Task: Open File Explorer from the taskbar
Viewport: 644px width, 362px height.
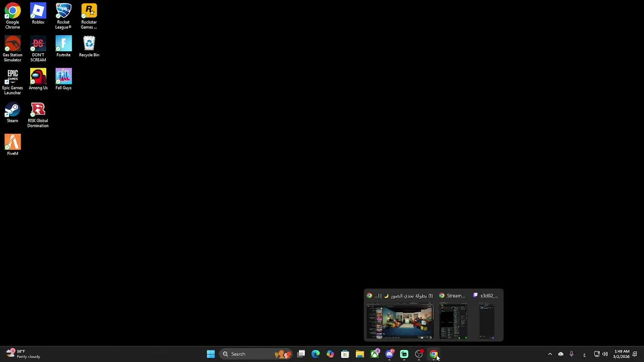Action: [360, 354]
